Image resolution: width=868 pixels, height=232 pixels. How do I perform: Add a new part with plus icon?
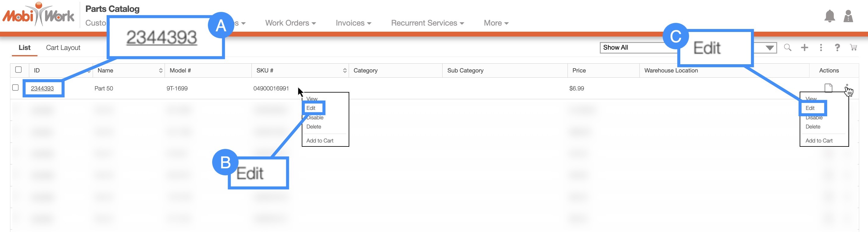[x=804, y=47]
